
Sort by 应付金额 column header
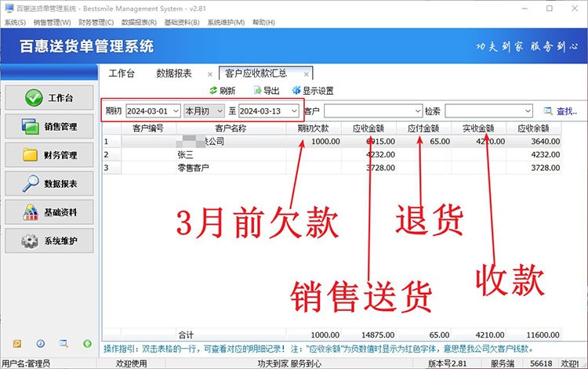point(423,128)
